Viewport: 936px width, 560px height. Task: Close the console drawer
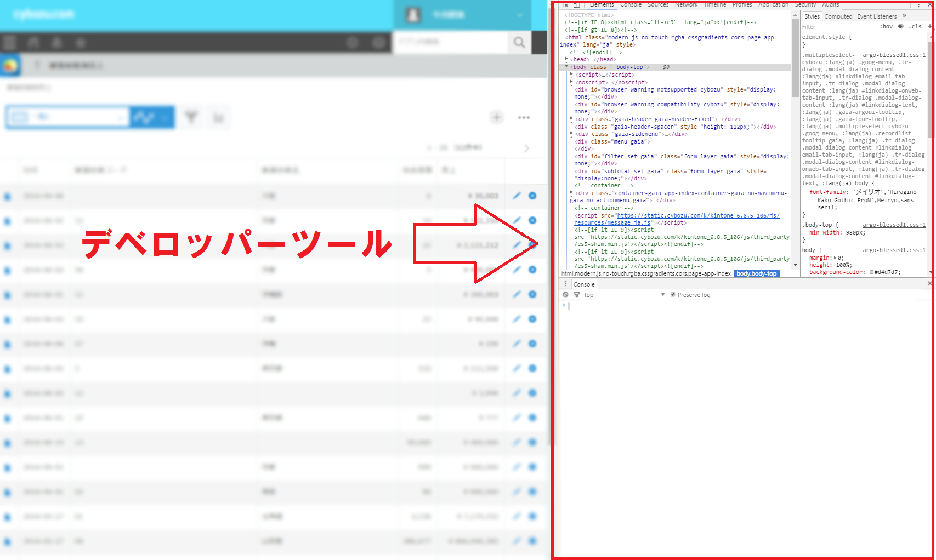(x=929, y=283)
